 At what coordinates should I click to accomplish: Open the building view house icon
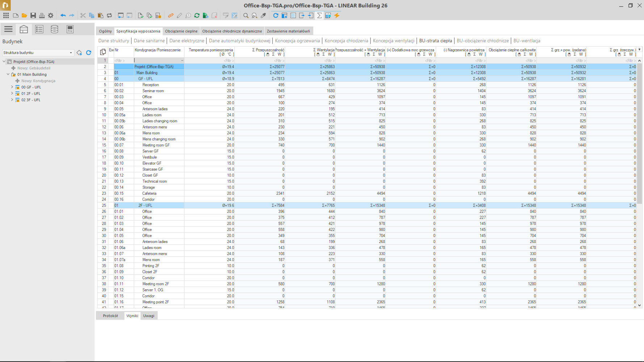[24, 29]
